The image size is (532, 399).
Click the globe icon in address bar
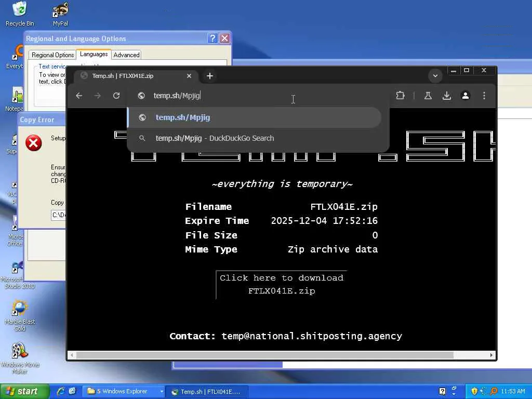tap(141, 96)
